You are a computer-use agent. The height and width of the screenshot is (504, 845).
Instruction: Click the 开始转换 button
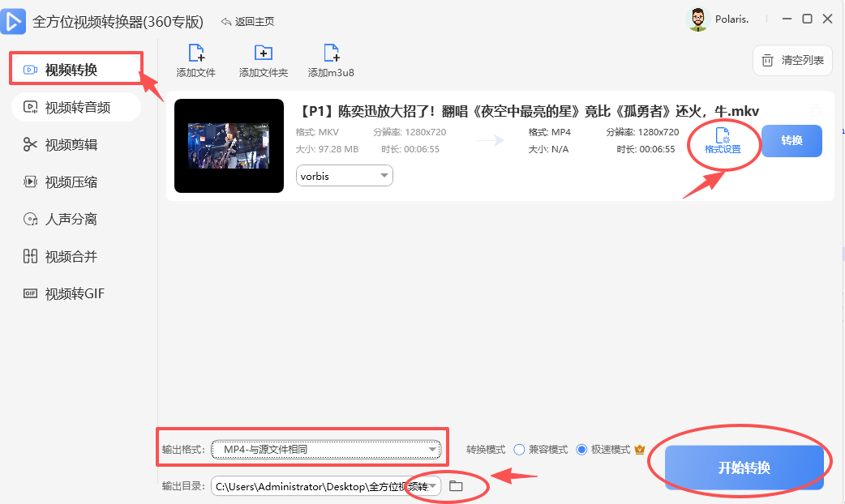coord(745,466)
